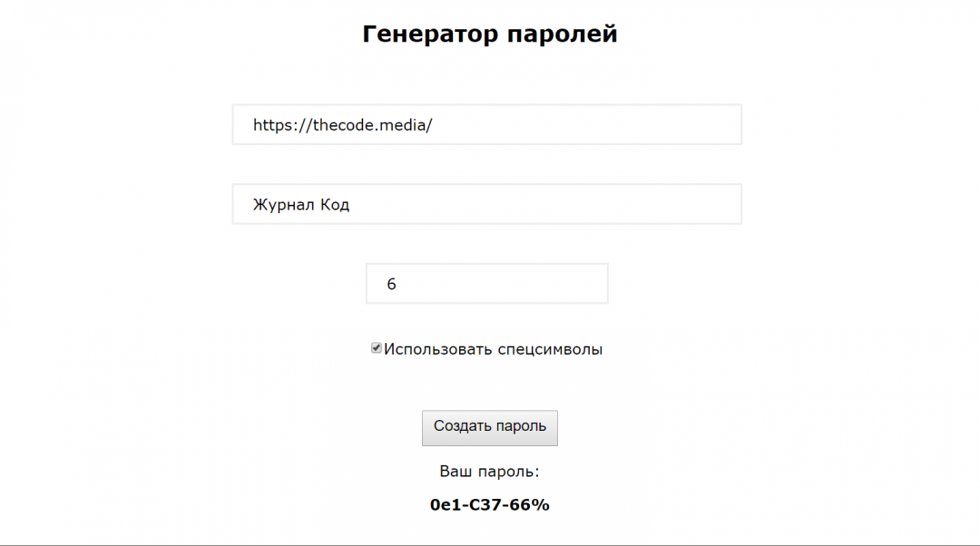Click the "Использовать спецсимволы" label text
Screen dimensions: 980x546
493,349
